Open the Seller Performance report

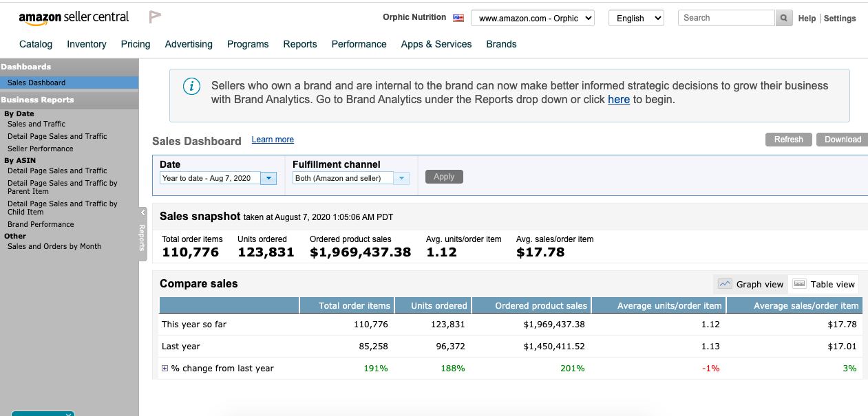(40, 149)
